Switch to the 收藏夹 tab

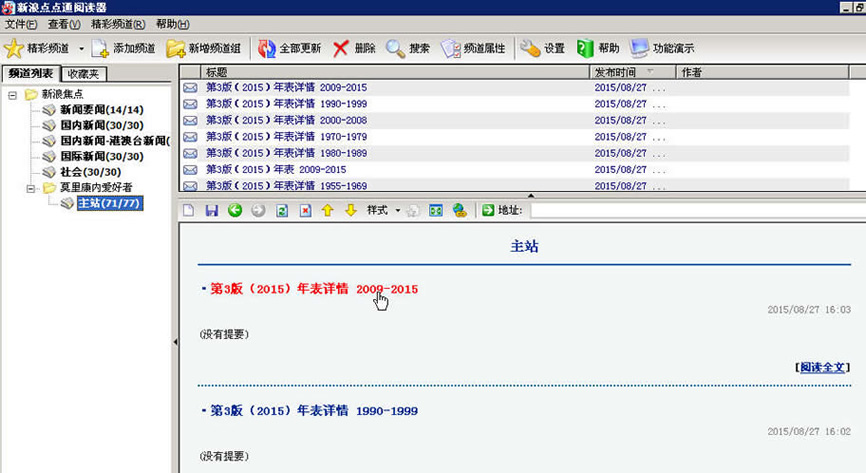pyautogui.click(x=83, y=74)
